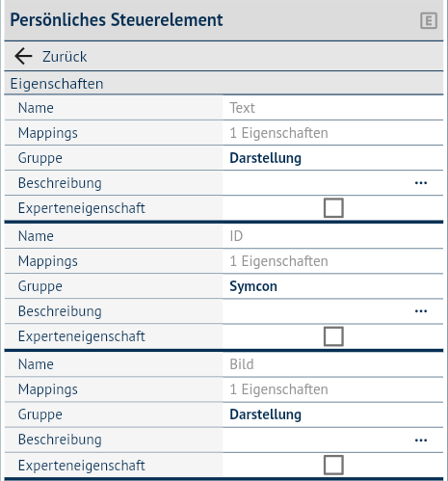The height and width of the screenshot is (481, 448).
Task: Check Experteneigenschaft box for Bild property
Action: (x=333, y=465)
